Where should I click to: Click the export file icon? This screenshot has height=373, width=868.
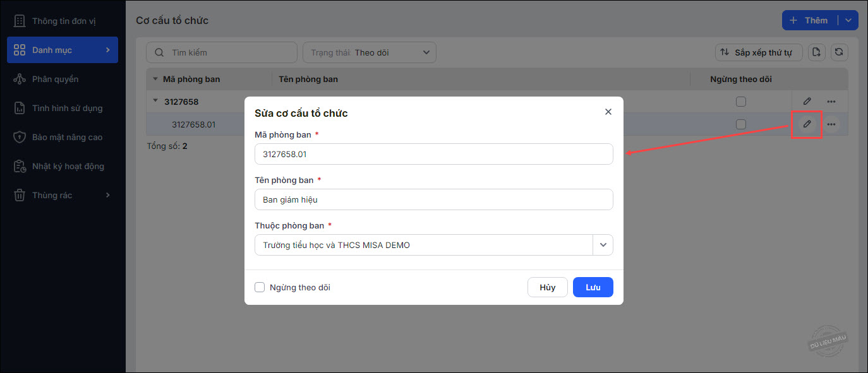click(x=817, y=52)
